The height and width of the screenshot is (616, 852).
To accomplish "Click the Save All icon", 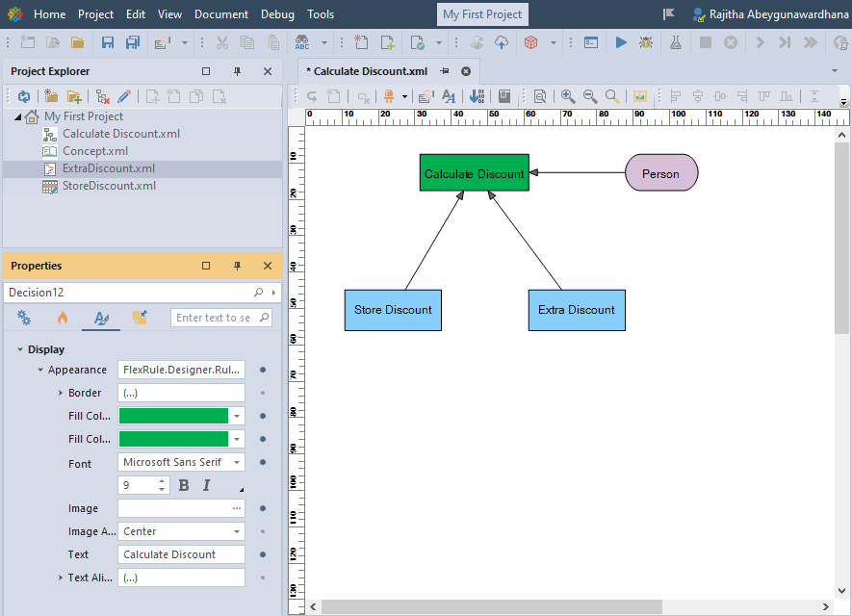I will tap(133, 42).
